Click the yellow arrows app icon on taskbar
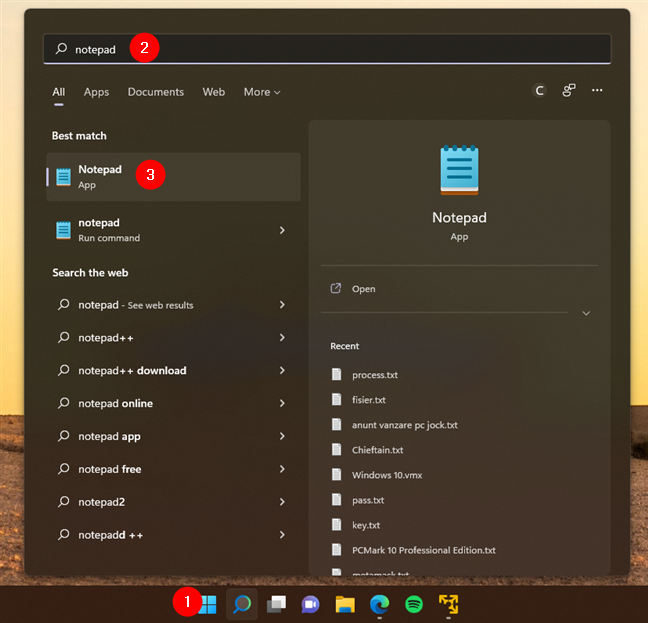The image size is (648, 623). click(x=448, y=604)
